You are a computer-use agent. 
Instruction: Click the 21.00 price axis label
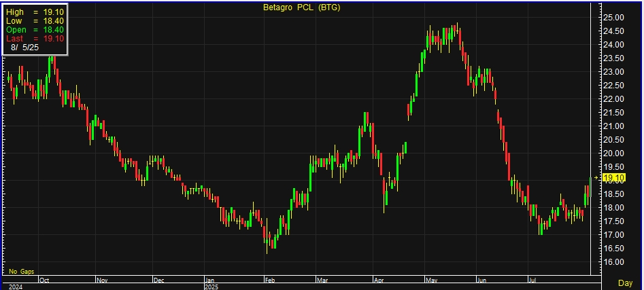click(613, 126)
